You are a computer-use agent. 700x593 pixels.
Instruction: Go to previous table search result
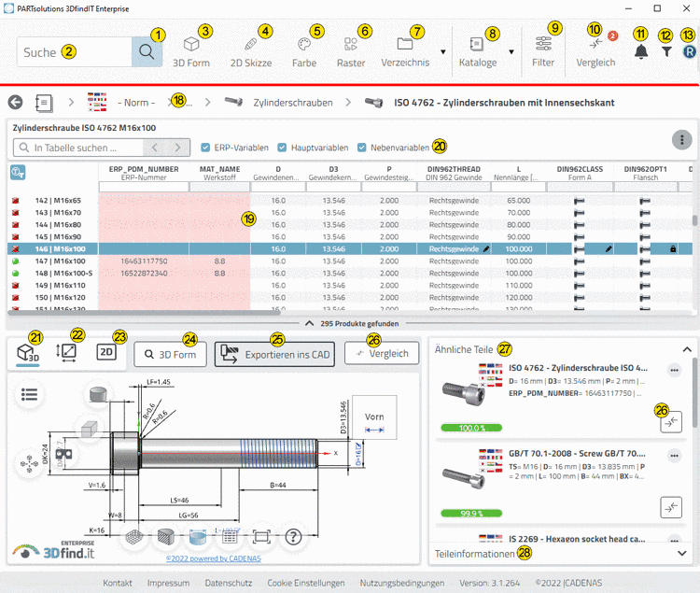coord(154,148)
